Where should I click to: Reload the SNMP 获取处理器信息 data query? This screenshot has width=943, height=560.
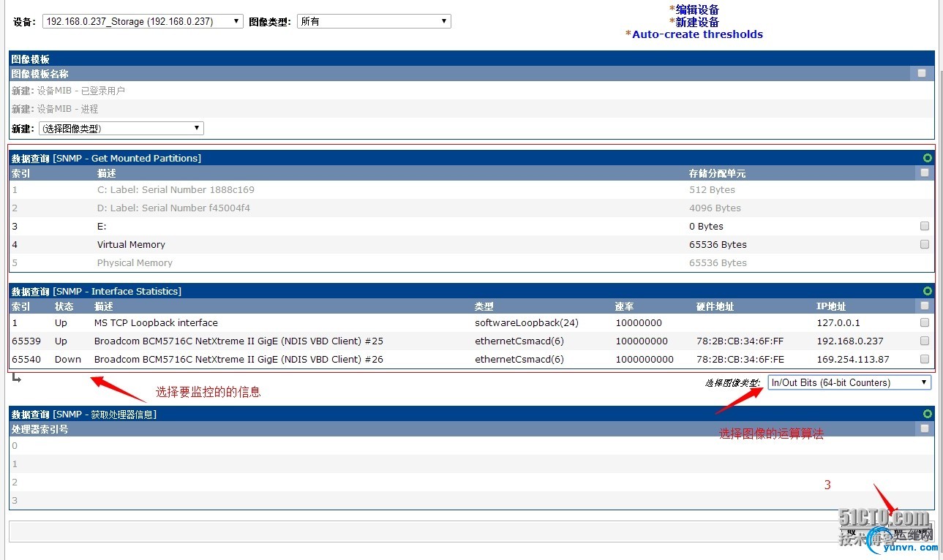pyautogui.click(x=928, y=414)
